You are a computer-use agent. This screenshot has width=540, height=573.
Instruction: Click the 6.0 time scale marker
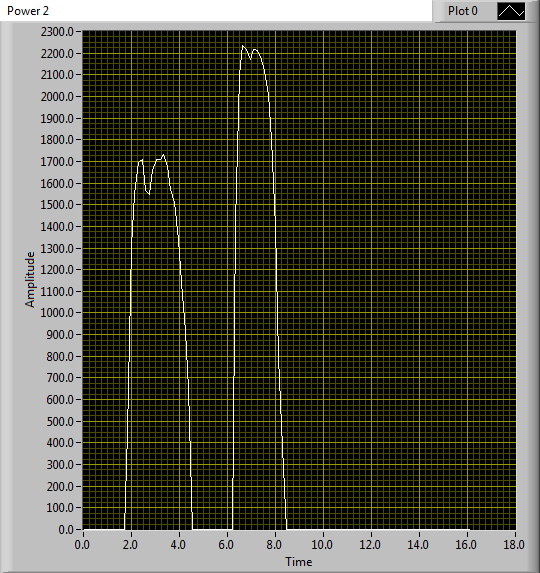(226, 545)
